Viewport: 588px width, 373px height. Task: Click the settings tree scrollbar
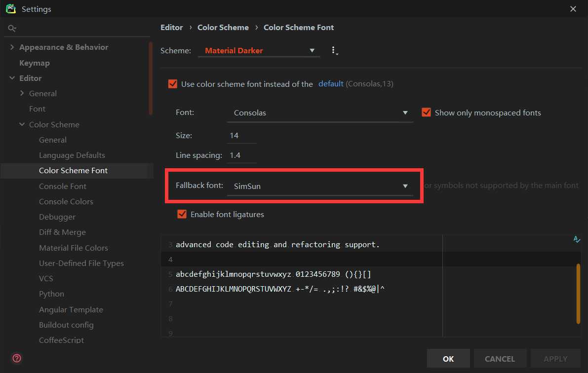[151, 78]
